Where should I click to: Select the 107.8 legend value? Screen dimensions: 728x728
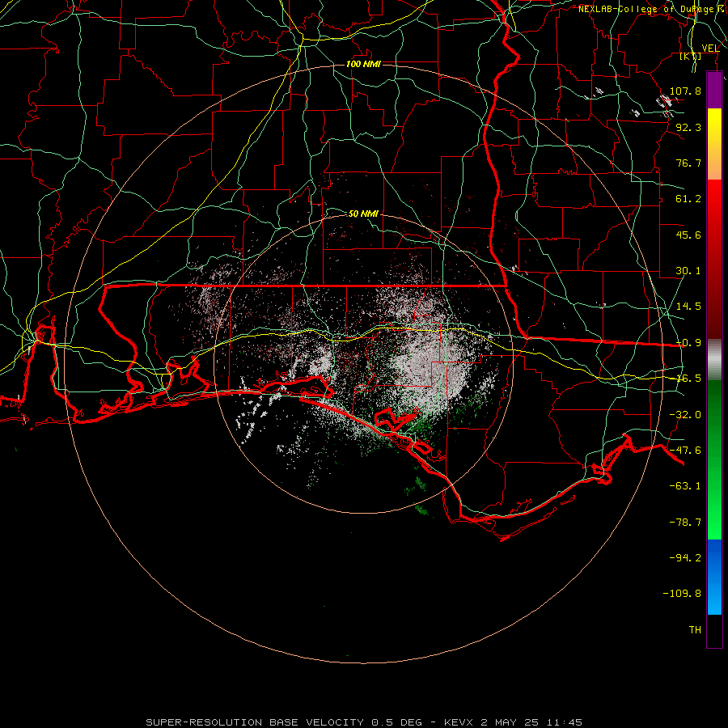click(685, 91)
